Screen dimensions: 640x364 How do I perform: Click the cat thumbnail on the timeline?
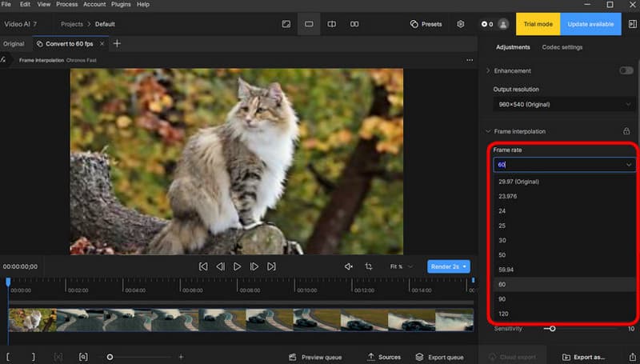32,320
